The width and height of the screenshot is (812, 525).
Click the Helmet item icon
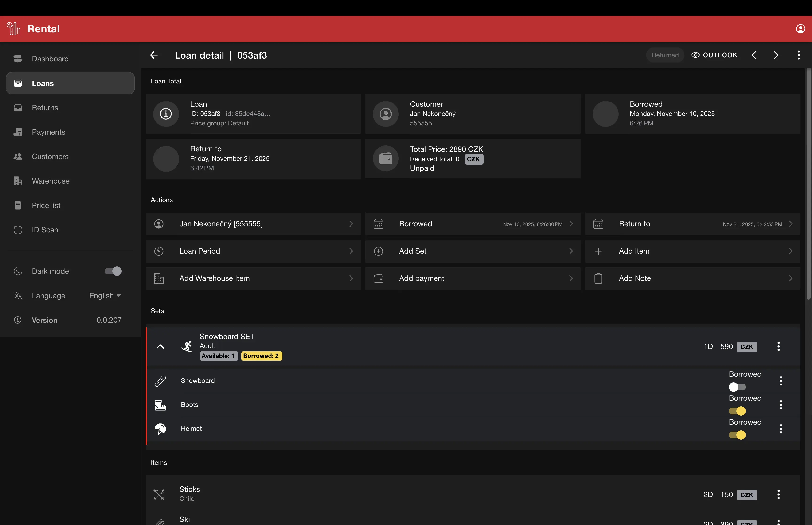[x=160, y=428]
